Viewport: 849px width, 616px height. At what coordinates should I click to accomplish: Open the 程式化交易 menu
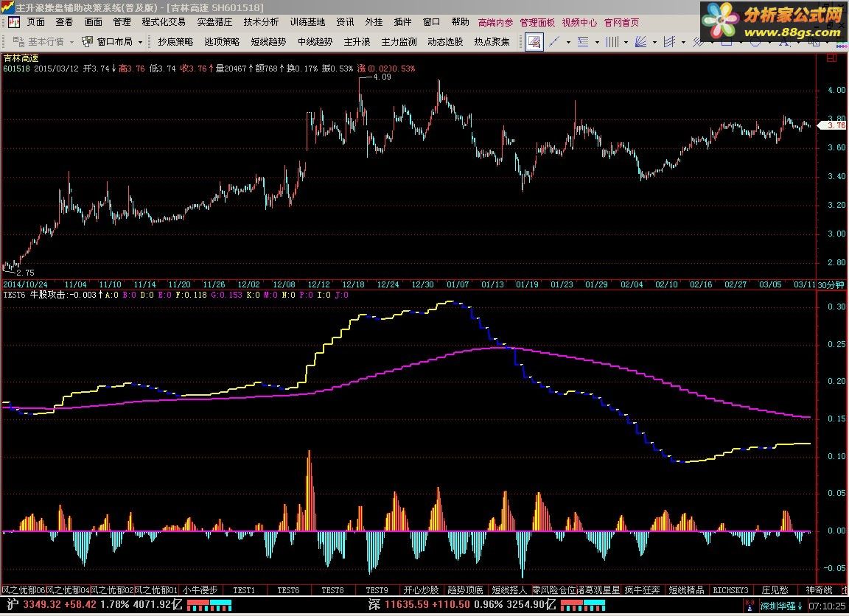click(164, 22)
